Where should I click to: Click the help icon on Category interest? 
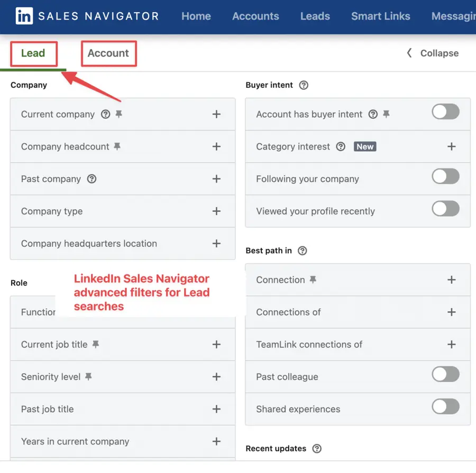coord(340,146)
